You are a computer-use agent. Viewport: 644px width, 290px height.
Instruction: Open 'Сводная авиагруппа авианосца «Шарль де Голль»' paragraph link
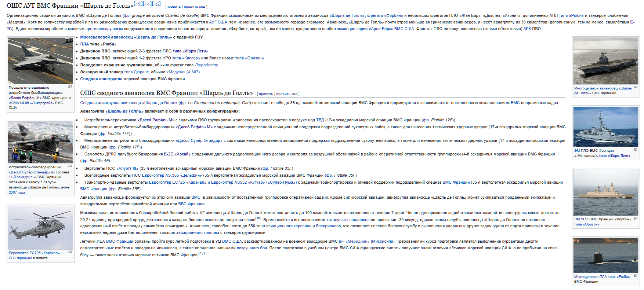point(129,103)
